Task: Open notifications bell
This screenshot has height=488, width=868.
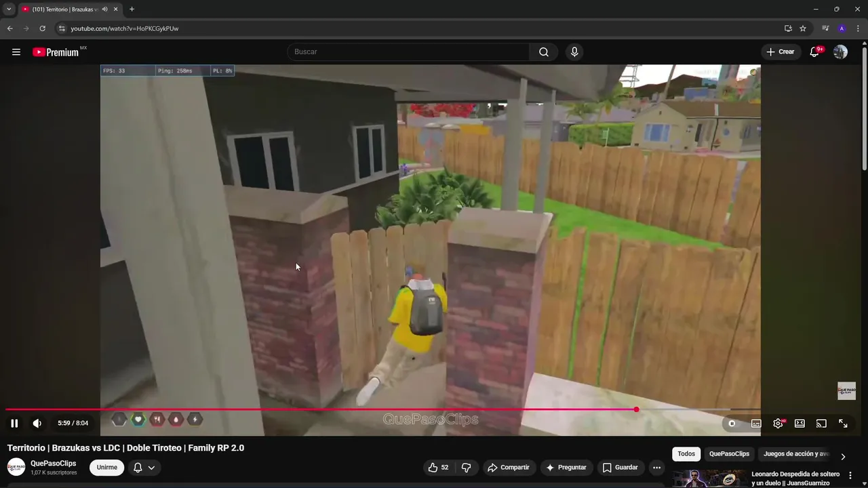Action: 815,52
